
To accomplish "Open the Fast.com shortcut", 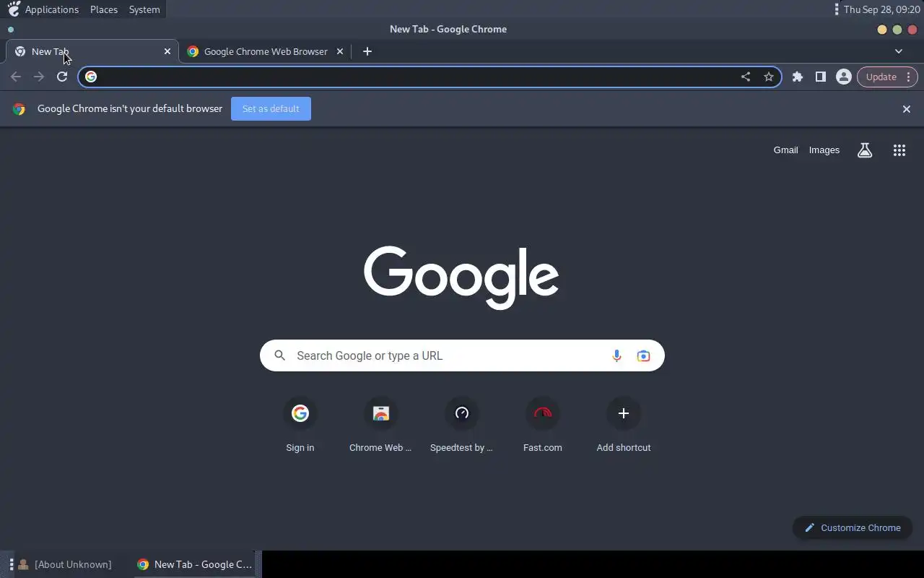I will click(543, 425).
